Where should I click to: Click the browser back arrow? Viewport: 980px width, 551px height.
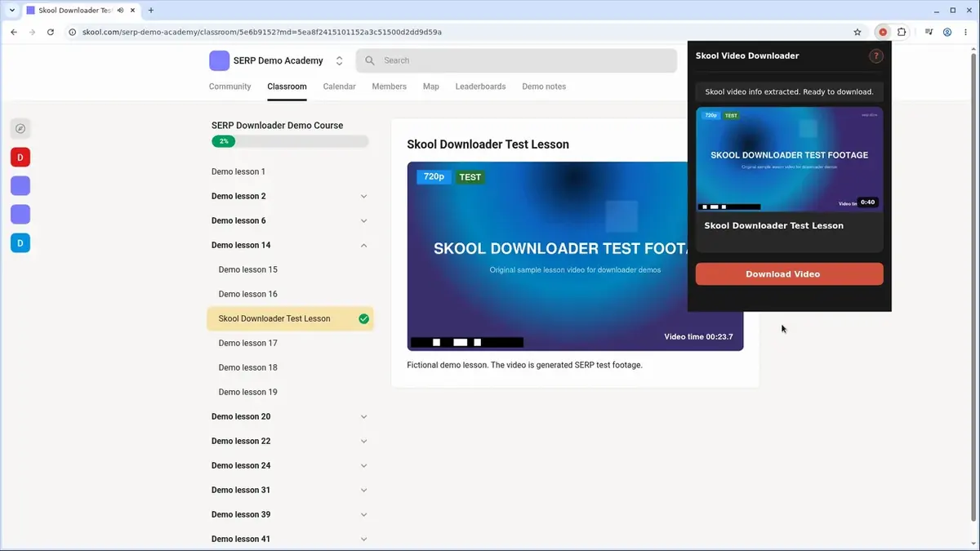[x=14, y=32]
